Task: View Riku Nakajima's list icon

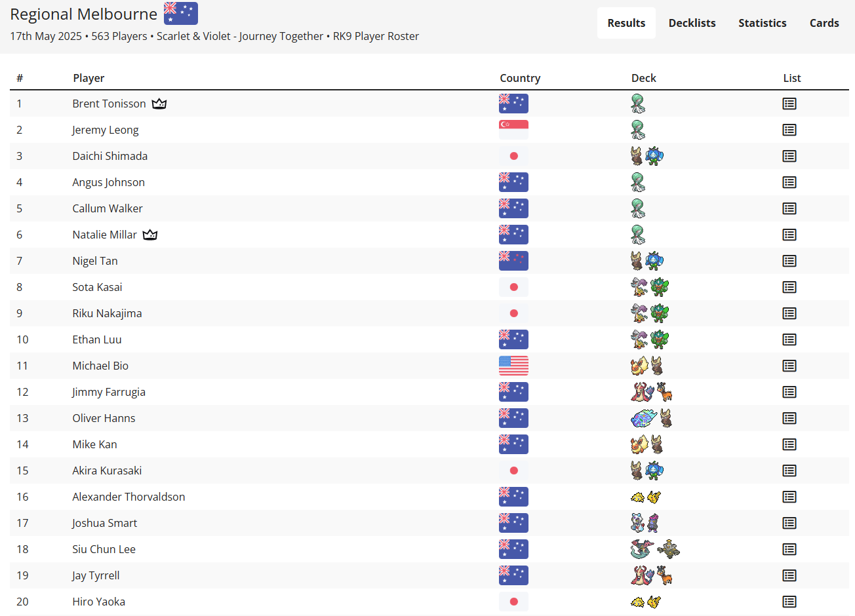Action: [789, 313]
